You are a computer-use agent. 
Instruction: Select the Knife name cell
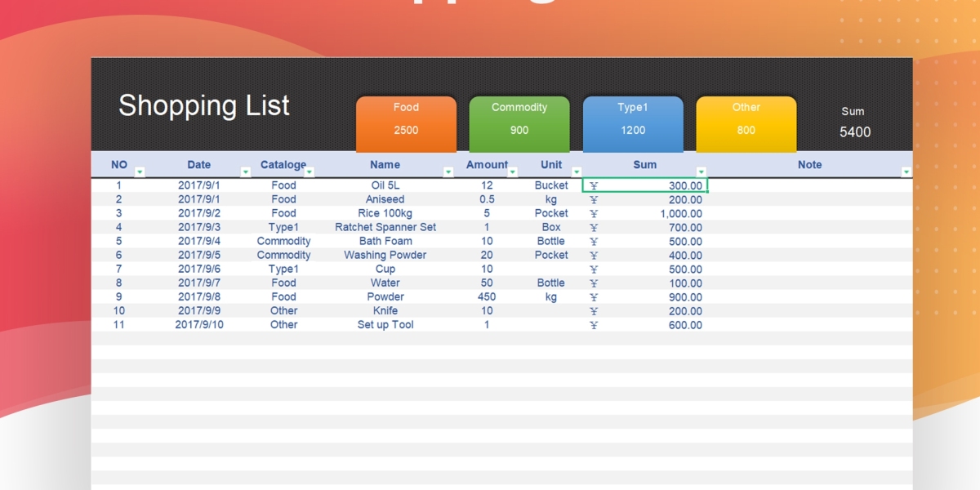[x=385, y=310]
